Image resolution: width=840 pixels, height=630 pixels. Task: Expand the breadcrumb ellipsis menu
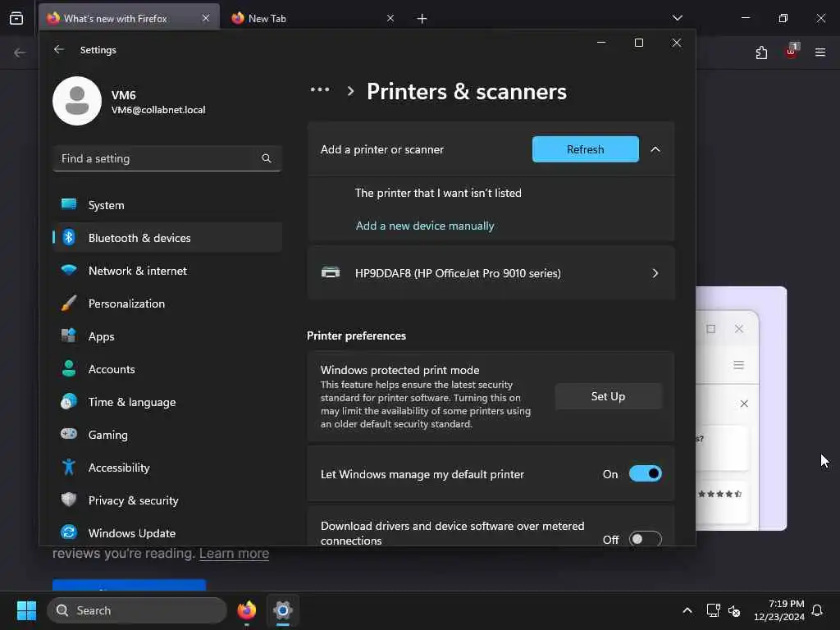tap(320, 90)
